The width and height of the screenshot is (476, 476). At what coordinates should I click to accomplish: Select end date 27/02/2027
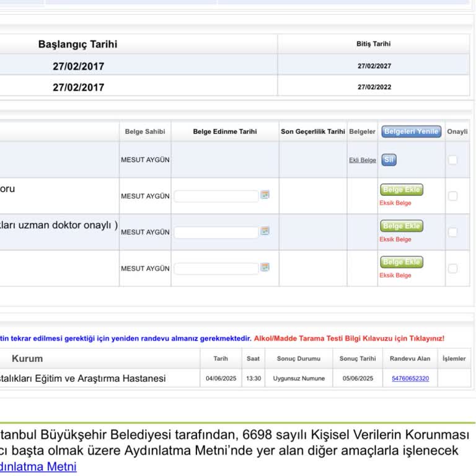[x=374, y=66]
